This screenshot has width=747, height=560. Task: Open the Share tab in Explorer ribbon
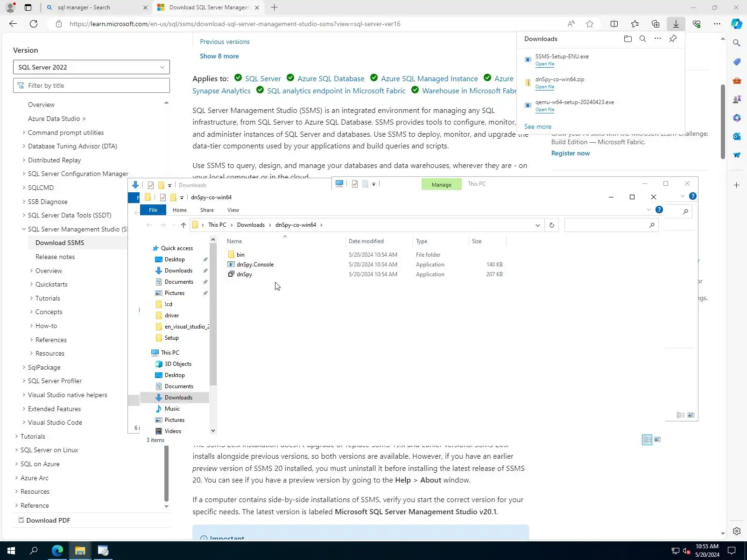tap(207, 210)
